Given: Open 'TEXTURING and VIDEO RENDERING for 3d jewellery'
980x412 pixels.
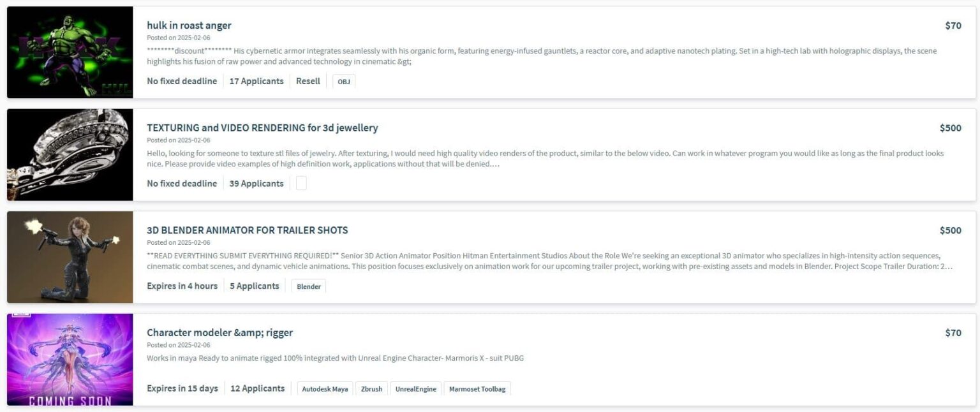Looking at the screenshot, I should point(262,128).
